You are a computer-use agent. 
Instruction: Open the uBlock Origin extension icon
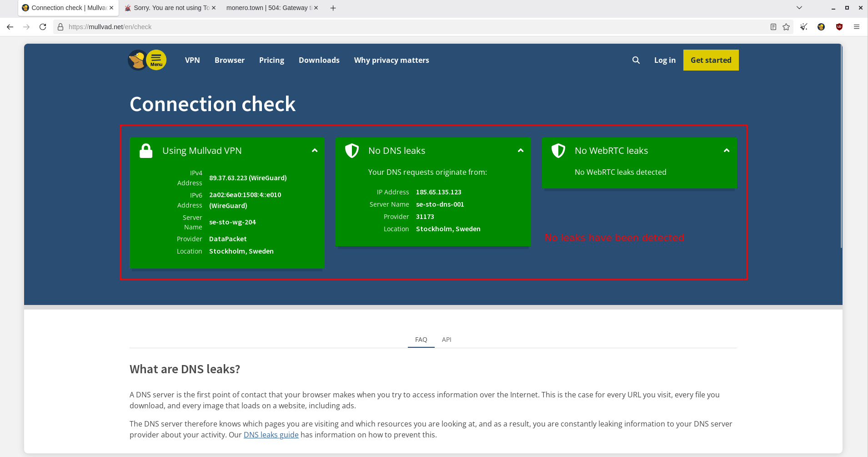tap(839, 27)
